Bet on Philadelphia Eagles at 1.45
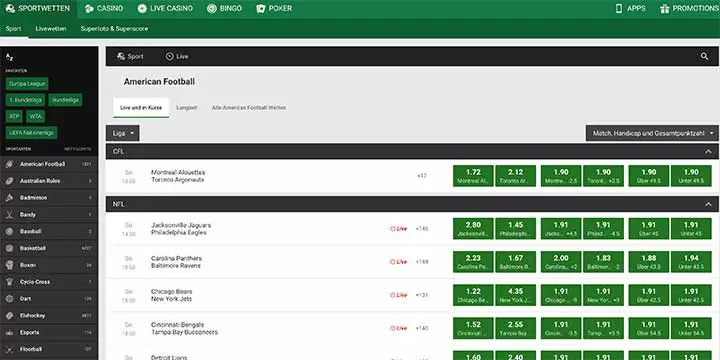 (515, 229)
